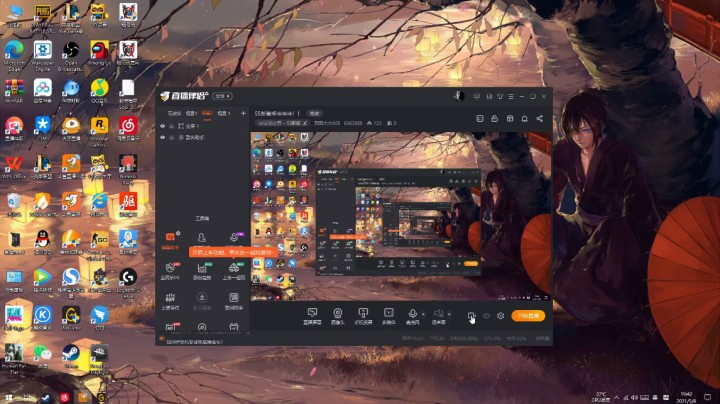
Task: Click the orange ride-along tooltip banner
Action: click(233, 252)
